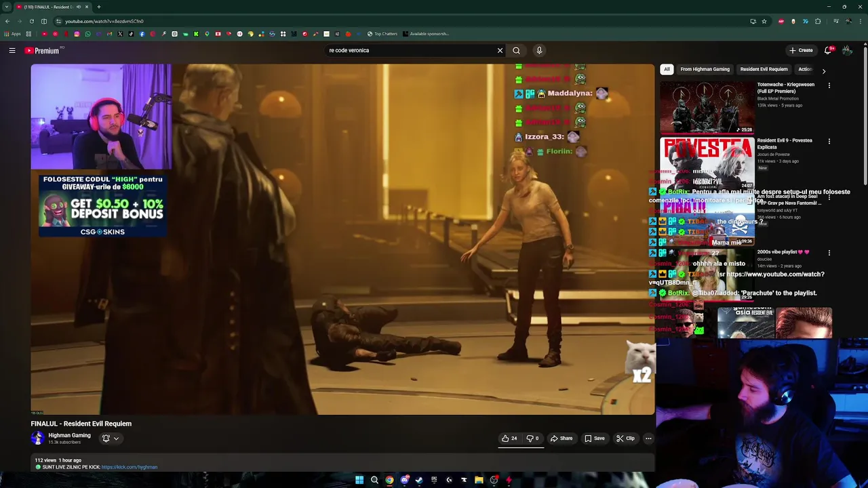Image resolution: width=868 pixels, height=488 pixels.
Task: Click the 15.3k subscribers text
Action: (64, 443)
